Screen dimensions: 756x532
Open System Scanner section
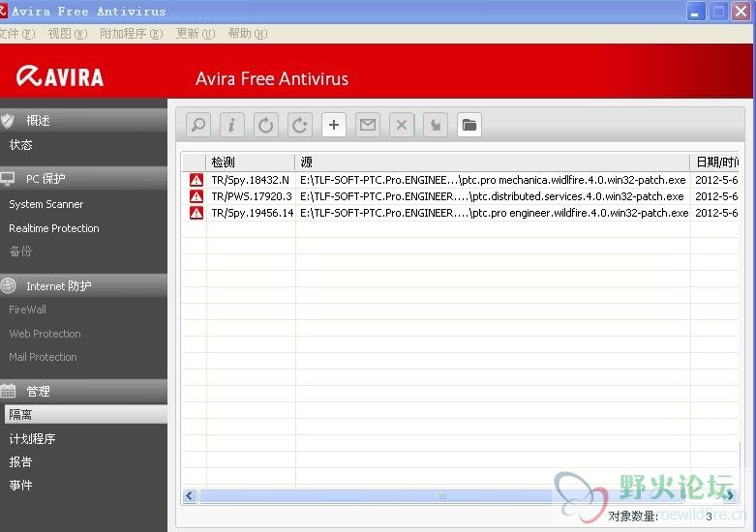45,204
